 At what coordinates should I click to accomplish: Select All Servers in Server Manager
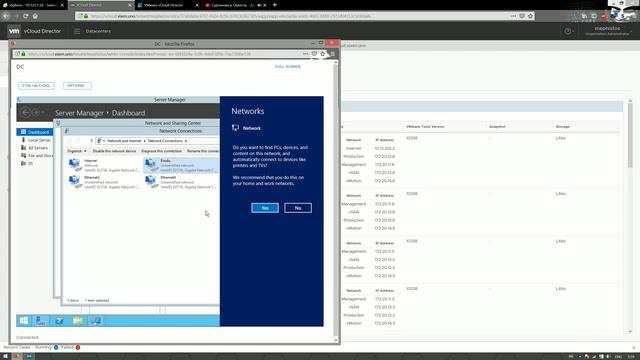click(35, 148)
